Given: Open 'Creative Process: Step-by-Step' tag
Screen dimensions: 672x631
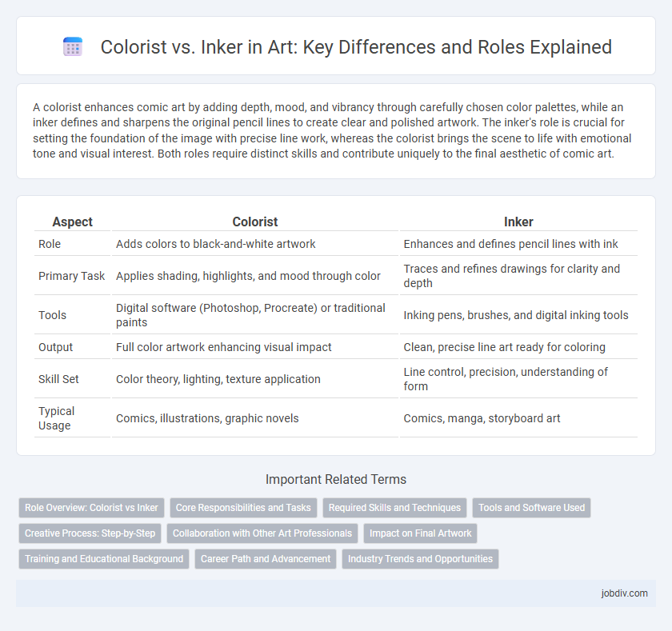Looking at the screenshot, I should [90, 533].
